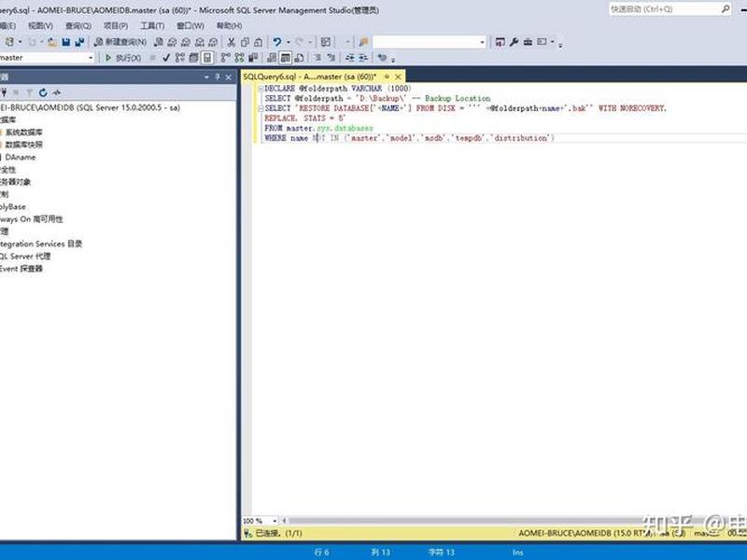Toggle results to grid option
This screenshot has height=560, width=747.
point(286,58)
